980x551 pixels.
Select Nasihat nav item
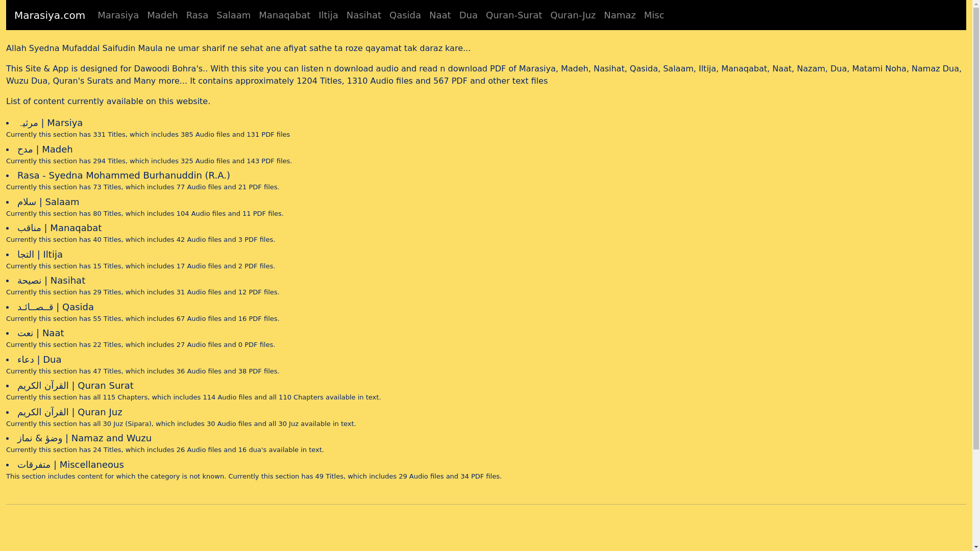(363, 15)
